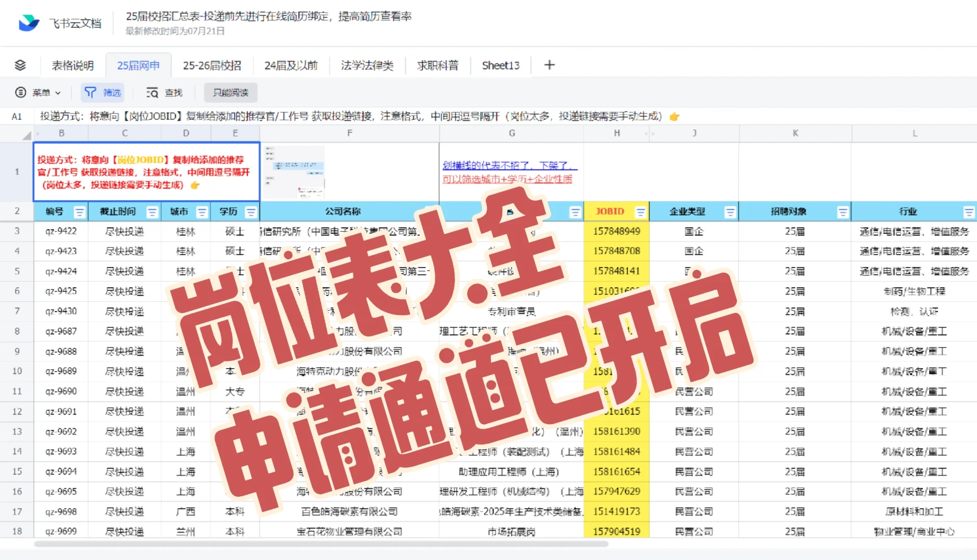Select cell 市场拓展岗
Viewport: 977px width, 560px height.
[x=511, y=531]
